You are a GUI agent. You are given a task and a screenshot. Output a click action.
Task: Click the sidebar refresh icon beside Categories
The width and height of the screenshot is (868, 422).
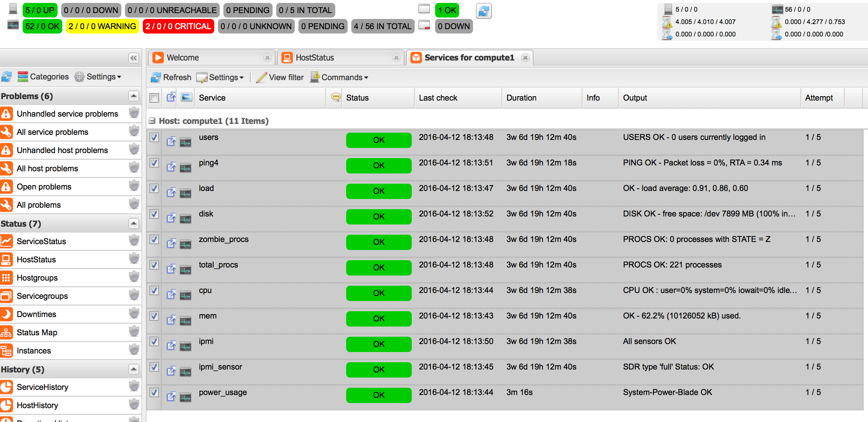coord(7,77)
